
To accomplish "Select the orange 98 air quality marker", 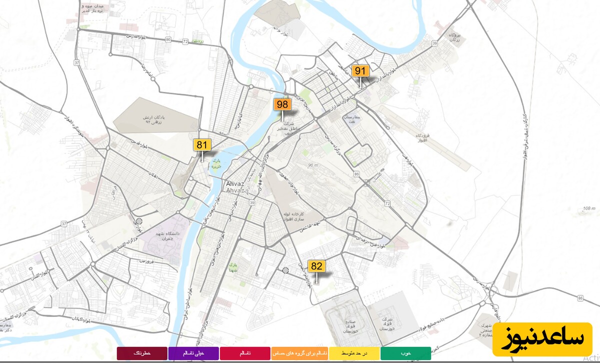I will (282, 104).
